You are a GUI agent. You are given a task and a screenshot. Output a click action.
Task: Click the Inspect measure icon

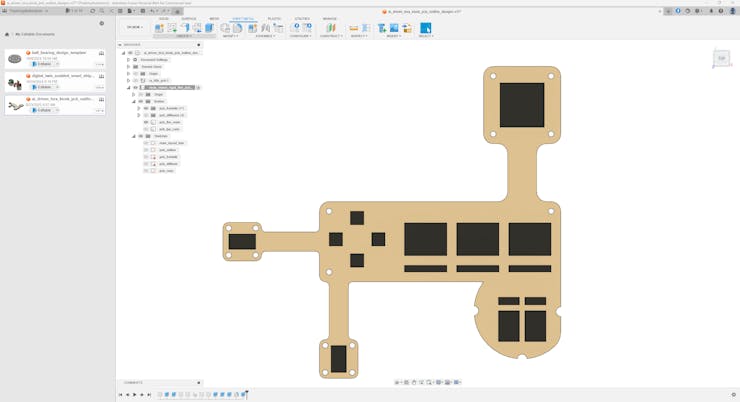click(354, 28)
